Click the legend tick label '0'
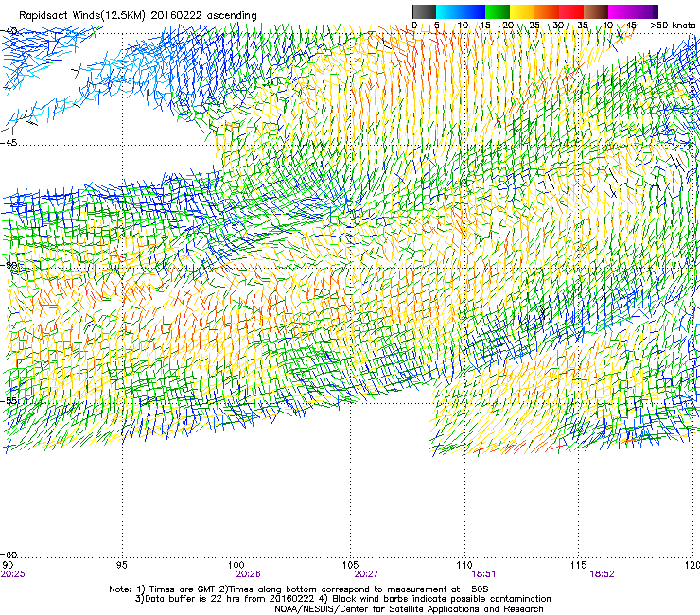The width and height of the screenshot is (700, 615). click(414, 25)
